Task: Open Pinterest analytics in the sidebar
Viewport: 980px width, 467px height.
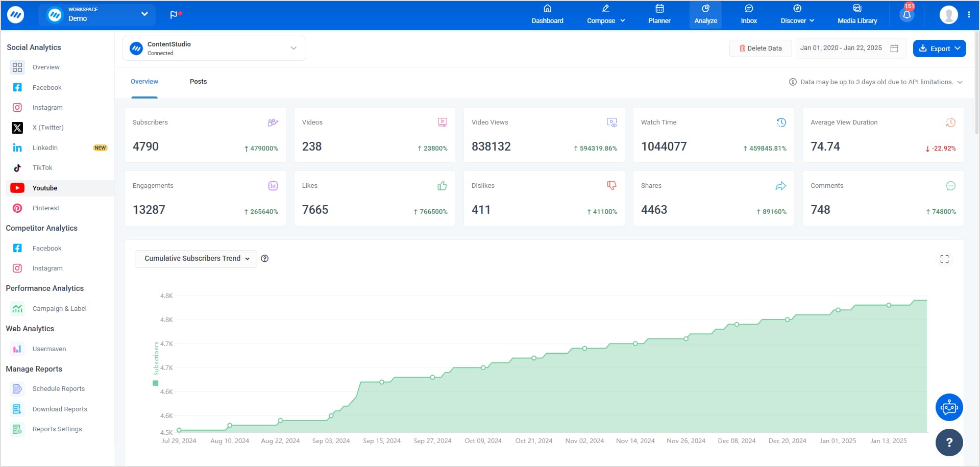Action: pyautogui.click(x=60, y=208)
